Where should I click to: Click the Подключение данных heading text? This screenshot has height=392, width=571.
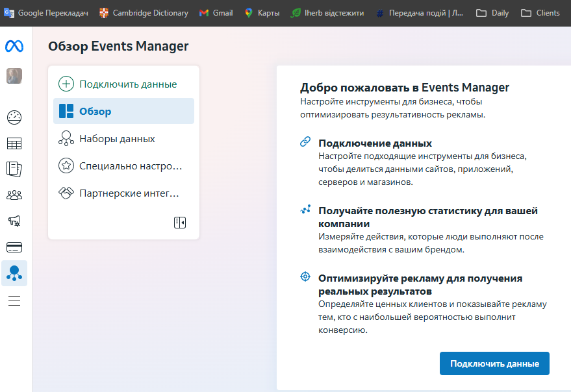375,143
